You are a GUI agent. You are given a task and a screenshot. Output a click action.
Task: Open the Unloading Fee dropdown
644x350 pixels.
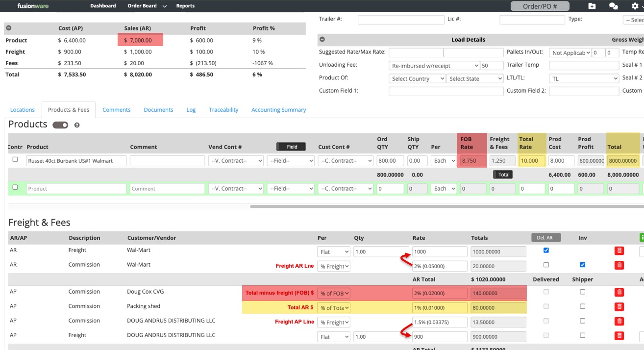click(x=434, y=66)
